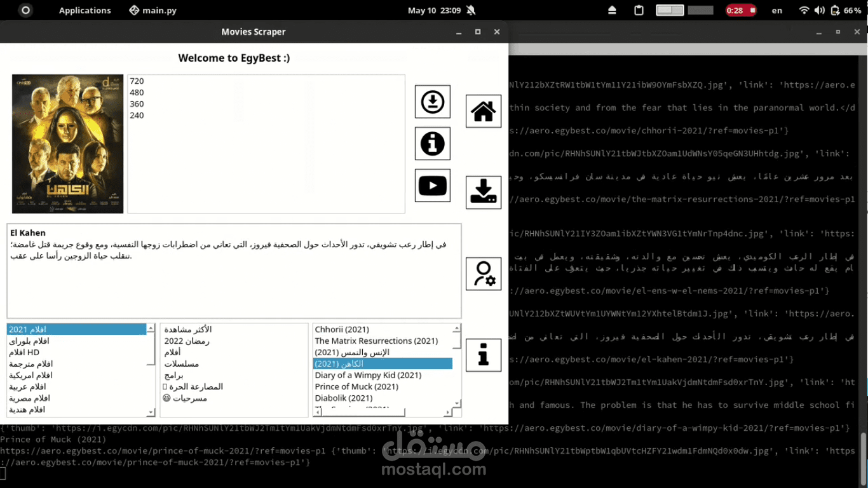This screenshot has width=868, height=488.
Task: Close the terminal window behind
Action: click(857, 32)
